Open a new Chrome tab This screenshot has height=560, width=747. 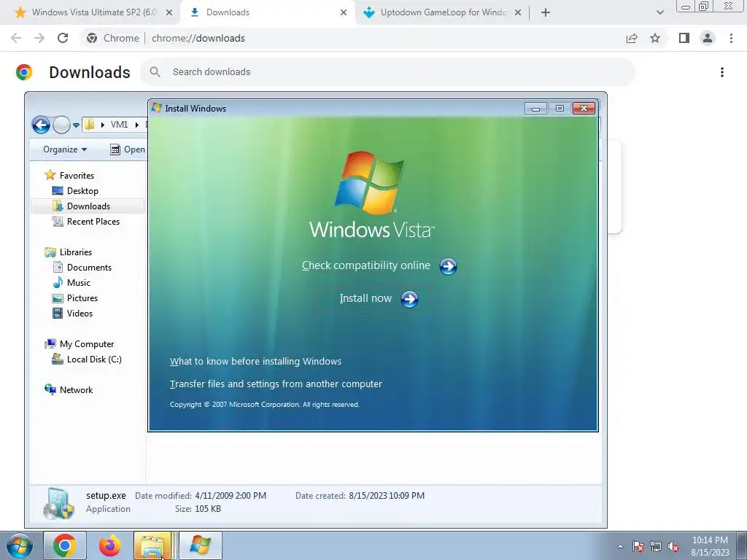point(546,13)
